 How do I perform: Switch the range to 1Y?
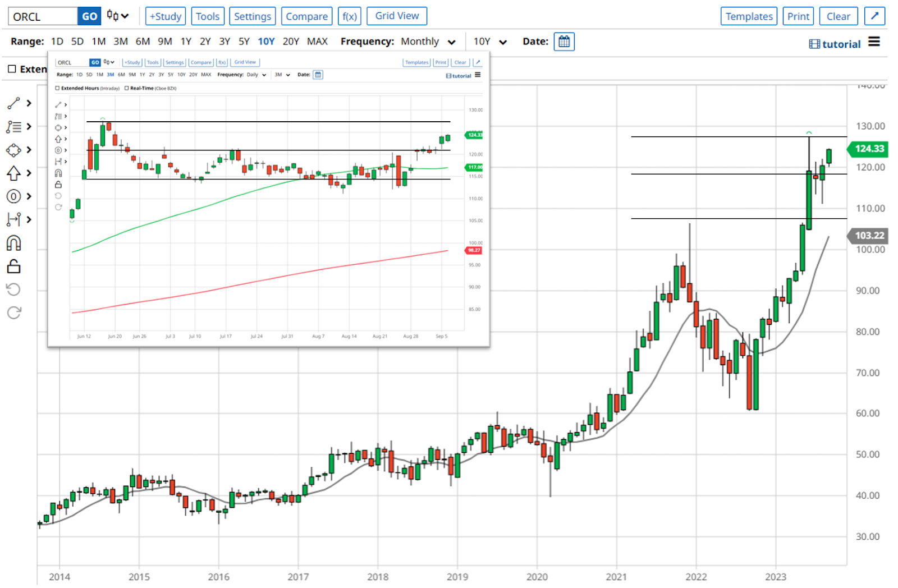[186, 41]
